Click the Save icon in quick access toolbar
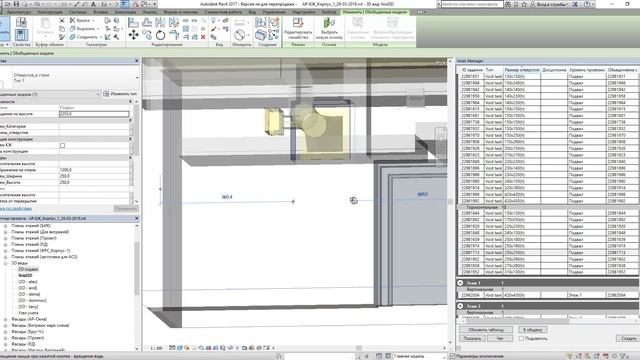 tap(16, 4)
